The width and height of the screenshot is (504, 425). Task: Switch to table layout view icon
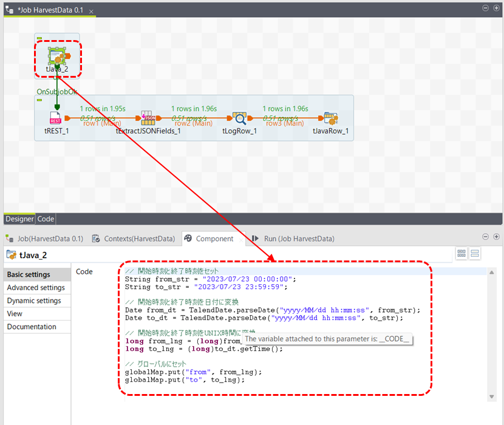[x=461, y=253]
